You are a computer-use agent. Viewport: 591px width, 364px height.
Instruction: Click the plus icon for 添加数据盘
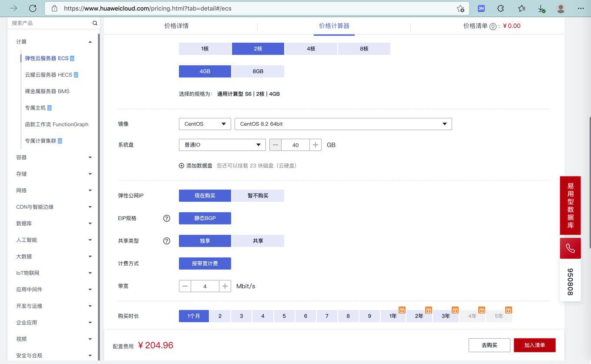pyautogui.click(x=181, y=166)
